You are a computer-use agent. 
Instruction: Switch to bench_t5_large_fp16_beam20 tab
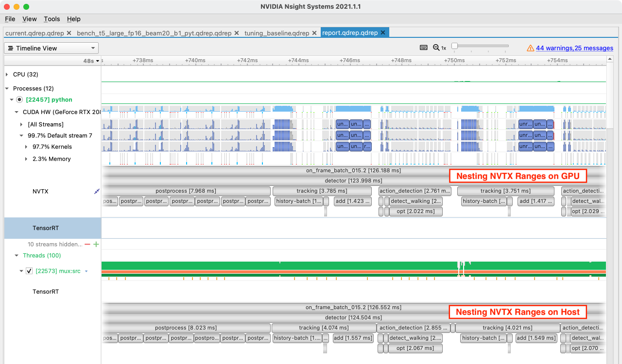point(154,33)
